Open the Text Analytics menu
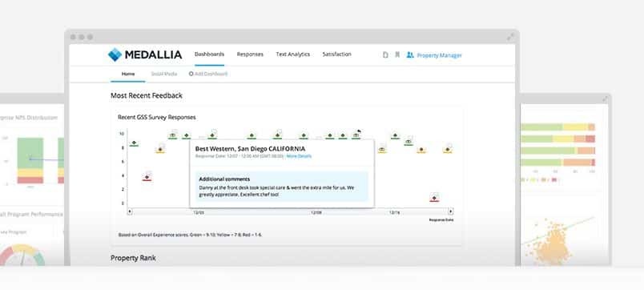The width and height of the screenshot is (644, 290). 293,54
